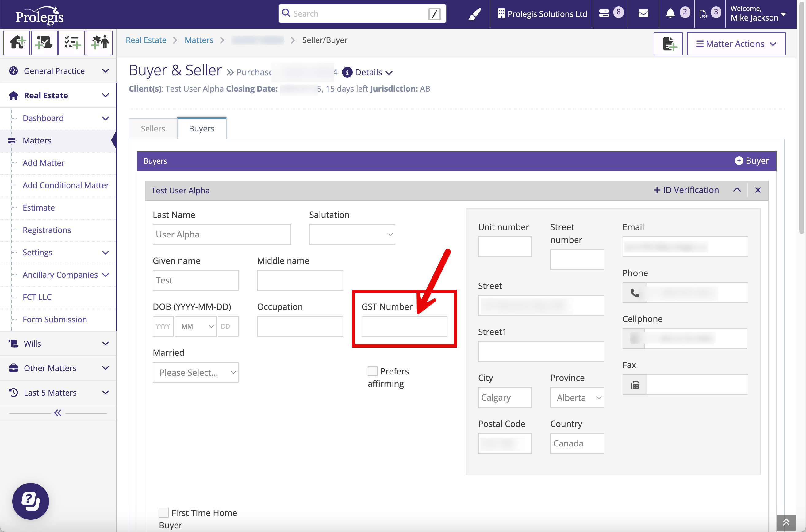Click the add document icon button
Image resolution: width=806 pixels, height=532 pixels.
click(x=667, y=44)
